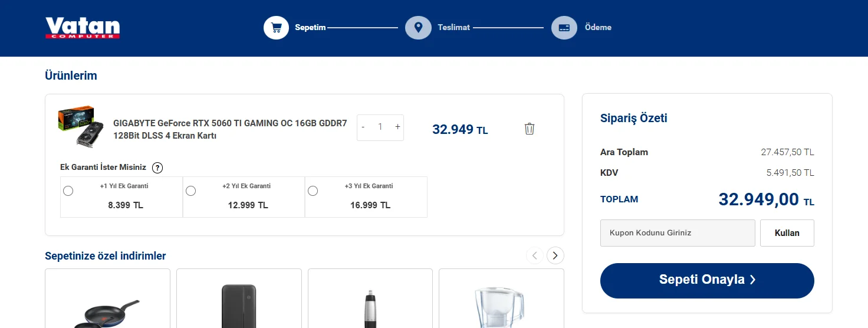
Task: Delete the GIGABYTE item with the trash icon
Action: click(x=530, y=129)
